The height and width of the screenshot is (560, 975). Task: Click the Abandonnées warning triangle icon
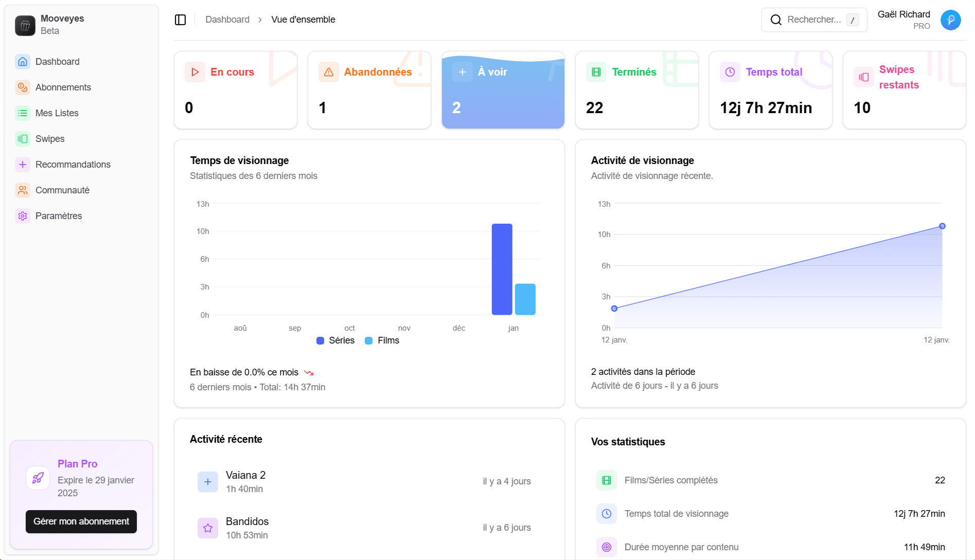(x=329, y=72)
